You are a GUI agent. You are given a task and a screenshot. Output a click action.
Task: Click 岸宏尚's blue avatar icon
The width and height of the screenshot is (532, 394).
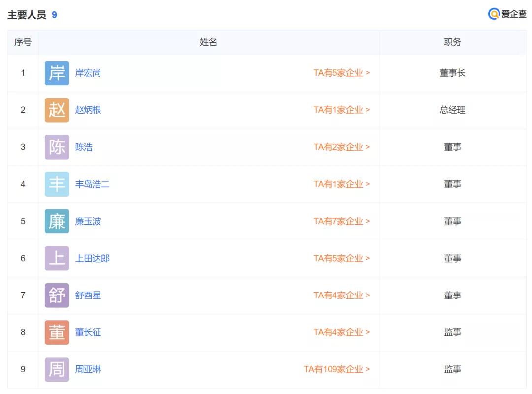click(x=56, y=73)
